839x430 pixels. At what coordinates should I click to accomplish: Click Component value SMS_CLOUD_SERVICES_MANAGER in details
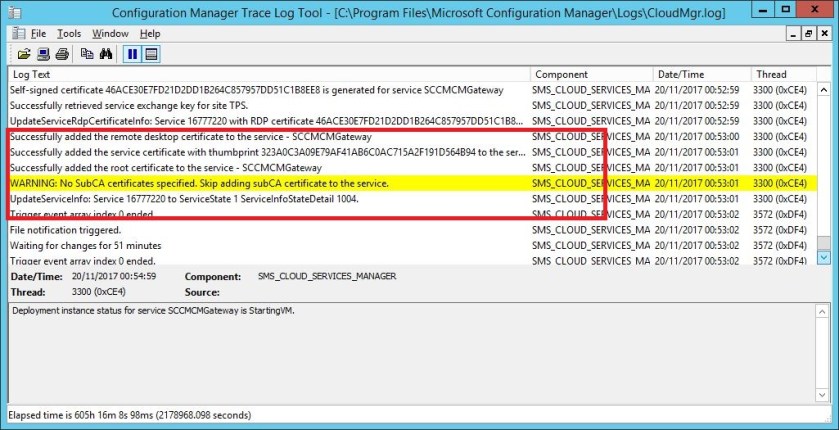[327, 277]
